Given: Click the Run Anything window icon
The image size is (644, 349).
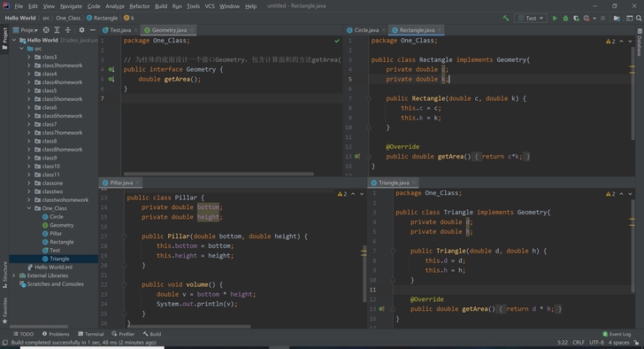Looking at the screenshot, I should click(x=630, y=18).
